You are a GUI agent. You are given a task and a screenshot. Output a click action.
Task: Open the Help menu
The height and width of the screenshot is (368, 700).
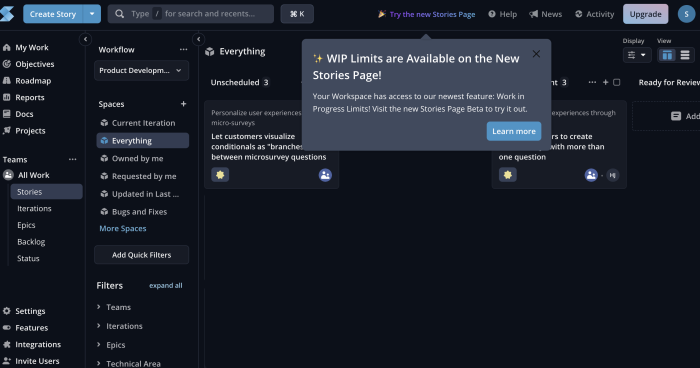click(x=502, y=14)
